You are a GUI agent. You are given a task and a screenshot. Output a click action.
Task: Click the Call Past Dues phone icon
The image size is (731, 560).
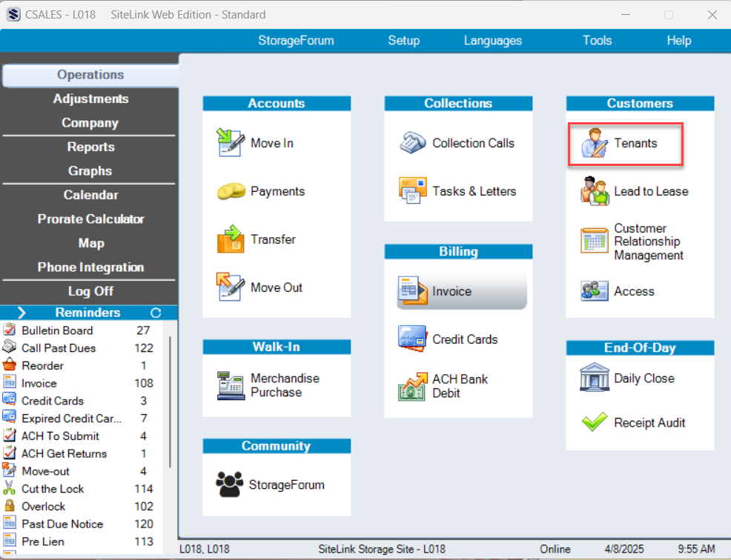click(10, 347)
